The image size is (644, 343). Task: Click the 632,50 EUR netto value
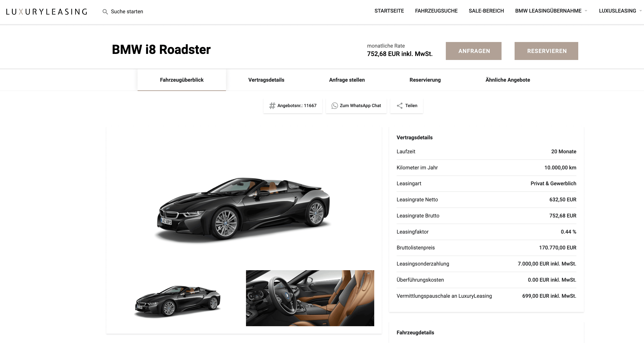tap(562, 199)
